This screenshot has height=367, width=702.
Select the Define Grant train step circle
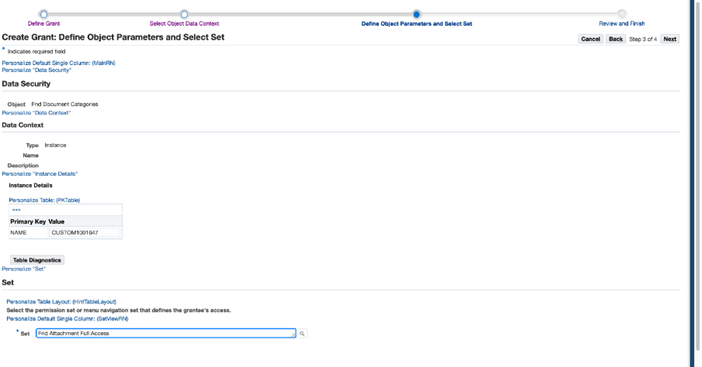click(x=43, y=14)
